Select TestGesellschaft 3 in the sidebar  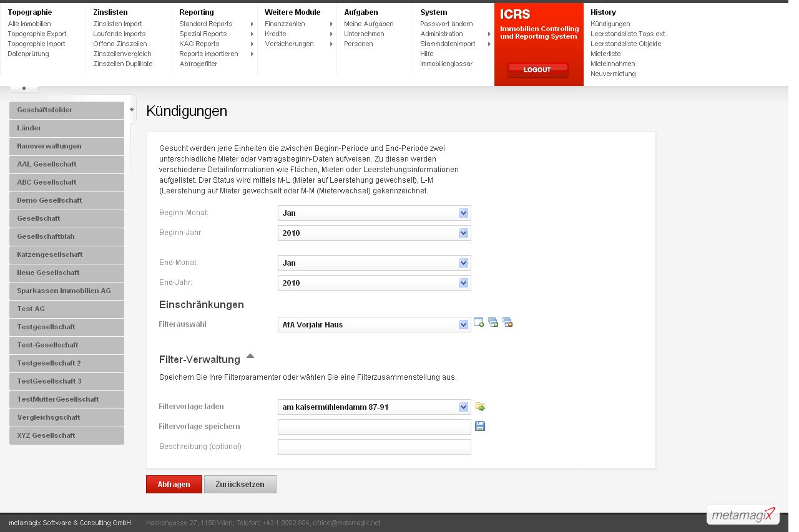(x=67, y=381)
